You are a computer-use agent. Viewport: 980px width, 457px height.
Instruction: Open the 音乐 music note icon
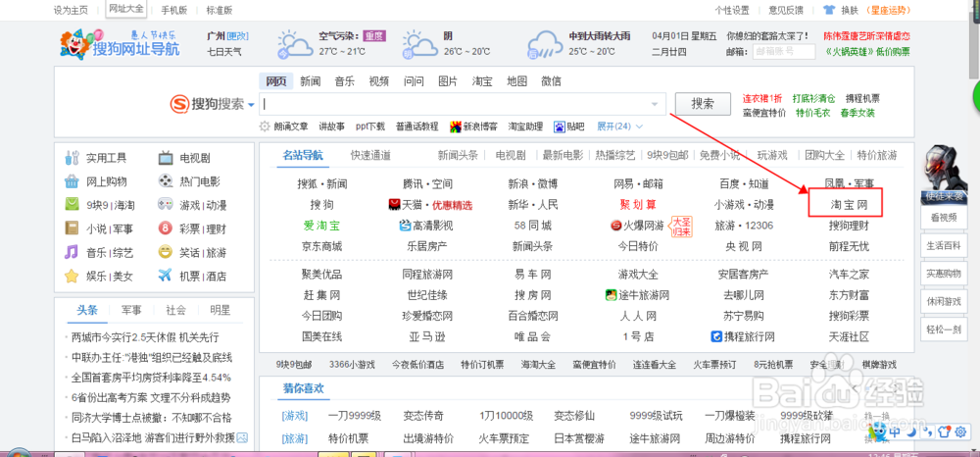[x=72, y=253]
